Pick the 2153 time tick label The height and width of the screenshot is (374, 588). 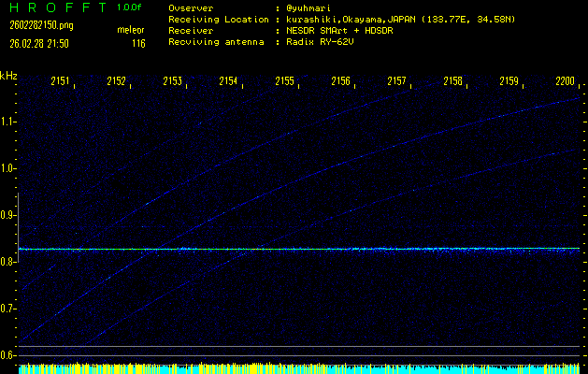point(172,81)
